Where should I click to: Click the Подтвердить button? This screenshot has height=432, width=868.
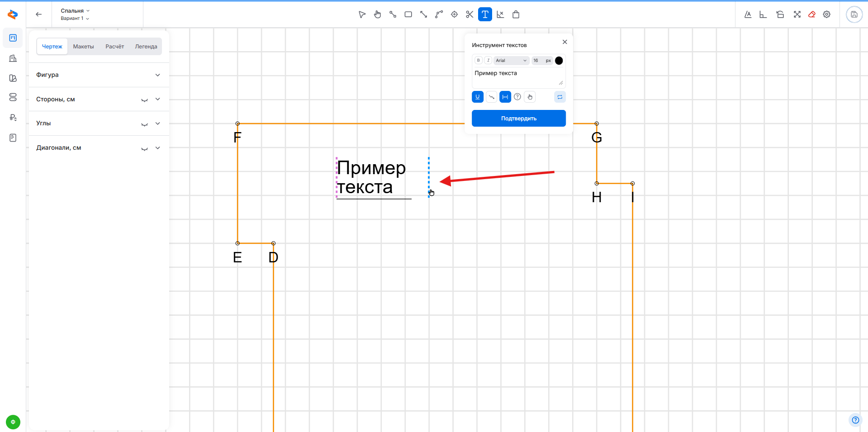518,119
